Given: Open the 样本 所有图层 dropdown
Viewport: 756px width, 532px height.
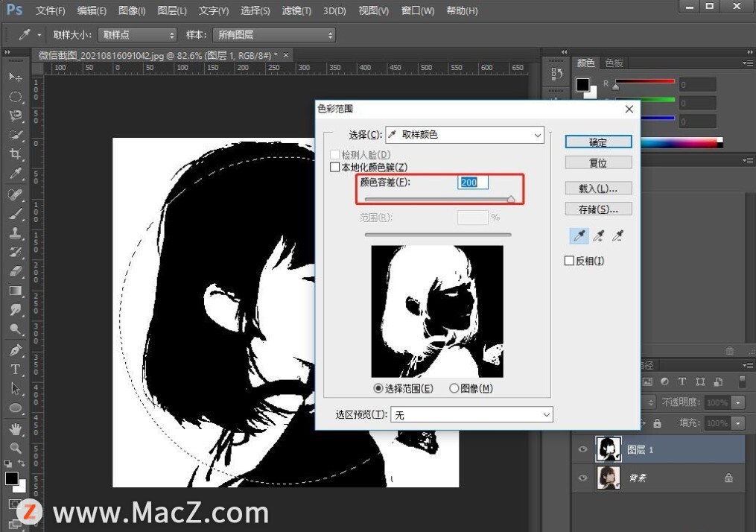Looking at the screenshot, I should (274, 35).
